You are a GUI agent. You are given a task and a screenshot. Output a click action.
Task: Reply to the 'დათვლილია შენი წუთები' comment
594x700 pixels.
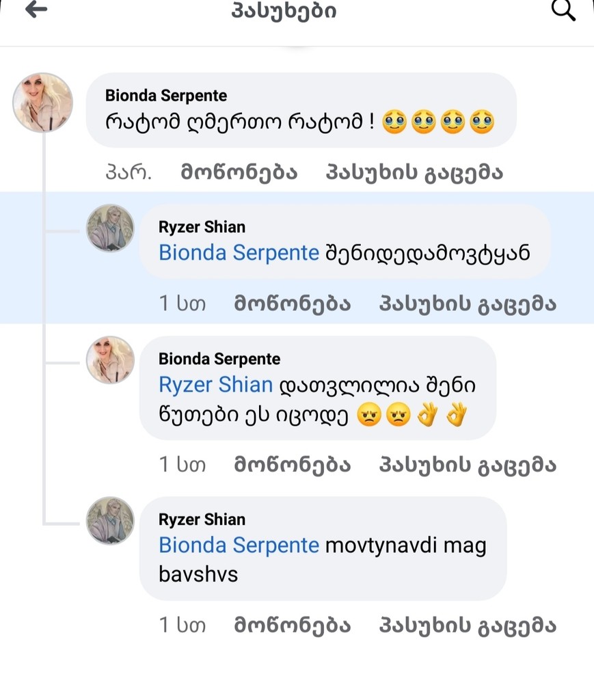tap(468, 466)
